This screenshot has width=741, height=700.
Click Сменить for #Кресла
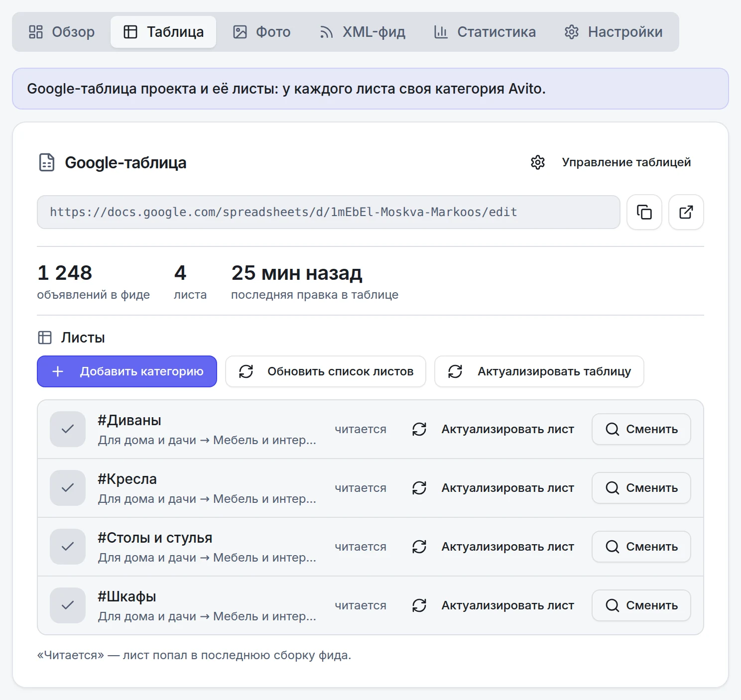[x=641, y=488]
